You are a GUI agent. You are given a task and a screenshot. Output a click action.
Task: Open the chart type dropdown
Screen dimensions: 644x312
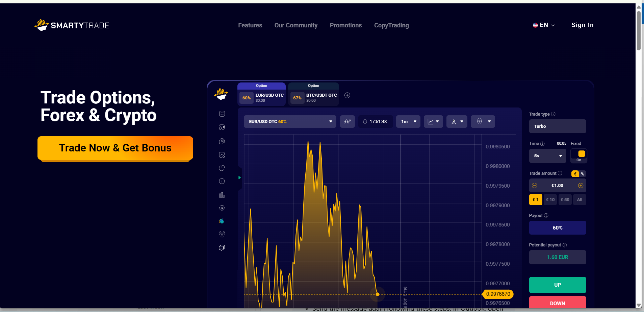click(x=433, y=121)
